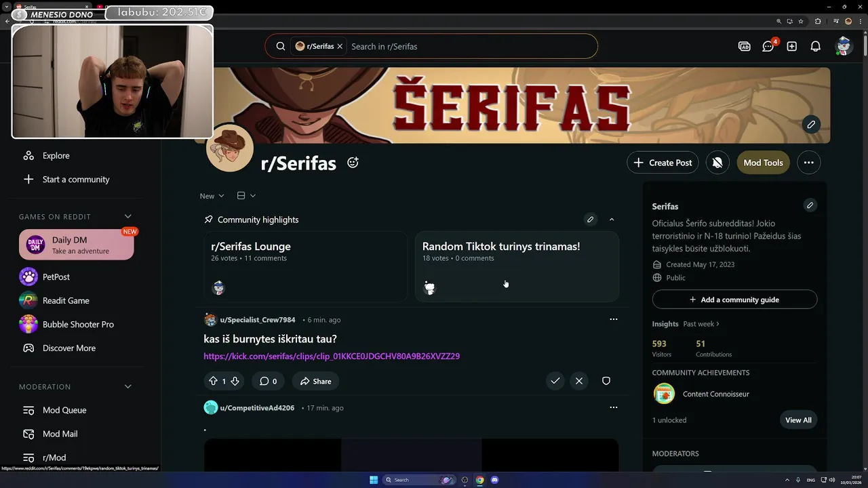Image resolution: width=868 pixels, height=488 pixels.
Task: Edit the Šerifas banner image
Action: pos(811,125)
